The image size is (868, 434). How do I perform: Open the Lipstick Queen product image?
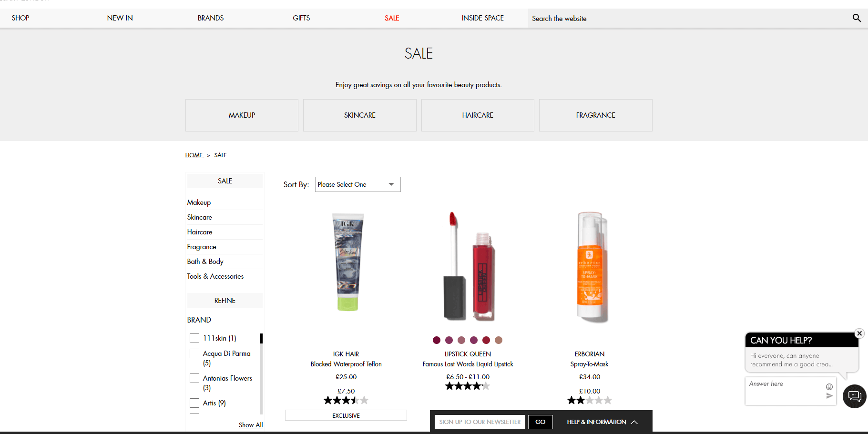point(468,266)
